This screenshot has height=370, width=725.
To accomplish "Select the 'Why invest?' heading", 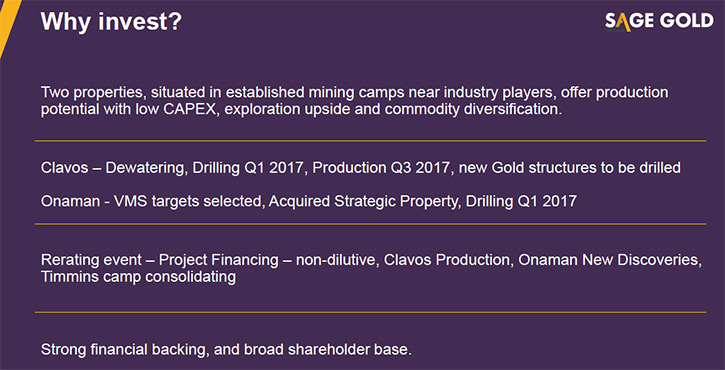I will [111, 22].
